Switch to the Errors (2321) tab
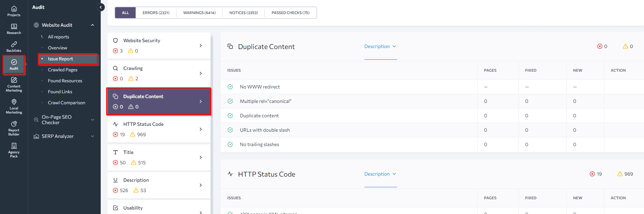Image resolution: width=644 pixels, height=214 pixels. (156, 13)
